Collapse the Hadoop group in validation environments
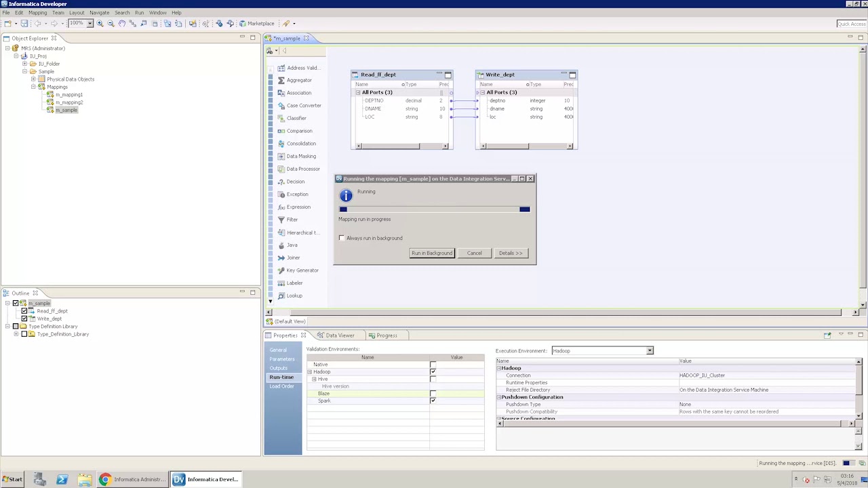Screen dimensions: 868x488 pyautogui.click(x=309, y=372)
